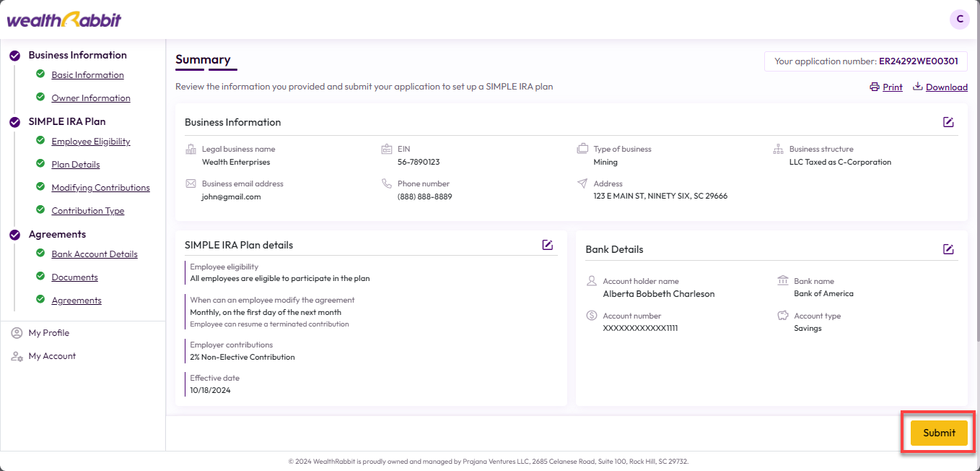Click the Mining business type value

pyautogui.click(x=605, y=163)
